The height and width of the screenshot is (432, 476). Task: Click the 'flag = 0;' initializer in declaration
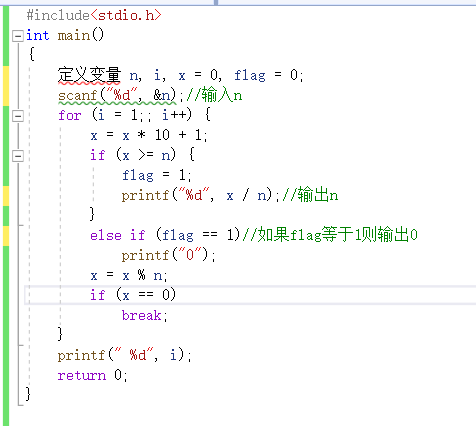point(268,75)
